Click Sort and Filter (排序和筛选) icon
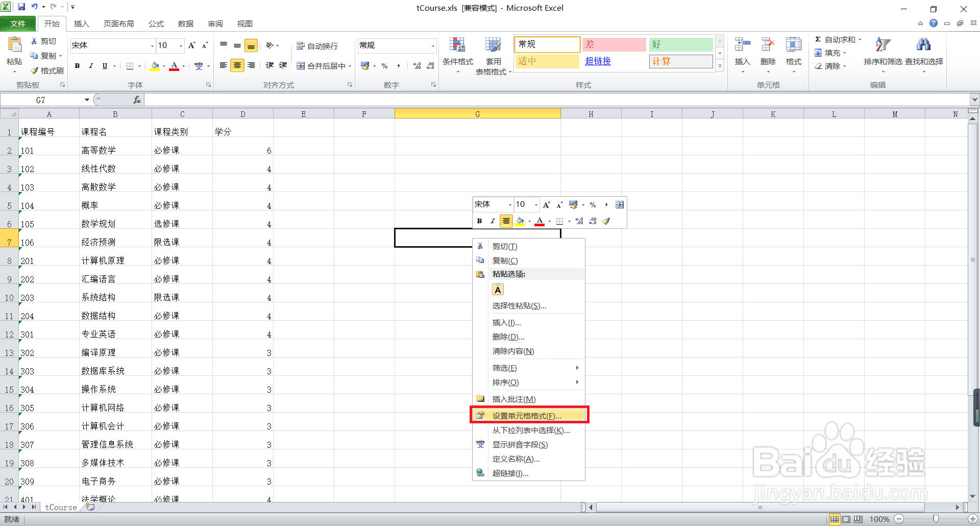Viewport: 980px width, 526px height. tap(883, 45)
